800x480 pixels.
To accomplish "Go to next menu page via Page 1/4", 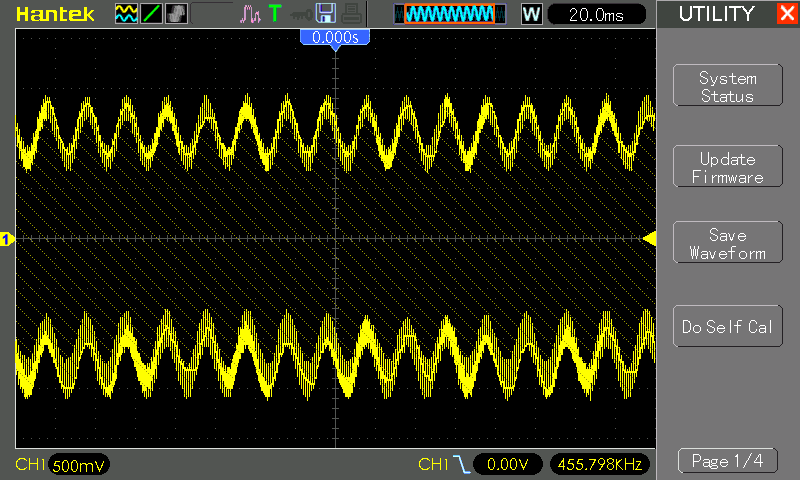I will [728, 461].
